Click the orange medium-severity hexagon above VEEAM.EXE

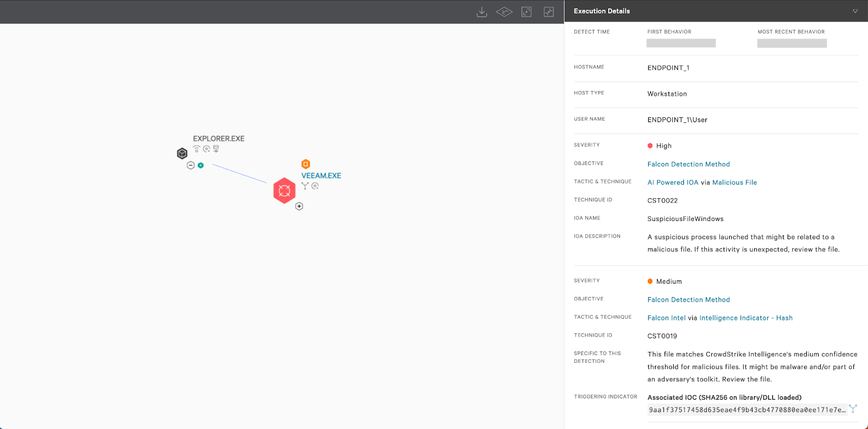(305, 164)
